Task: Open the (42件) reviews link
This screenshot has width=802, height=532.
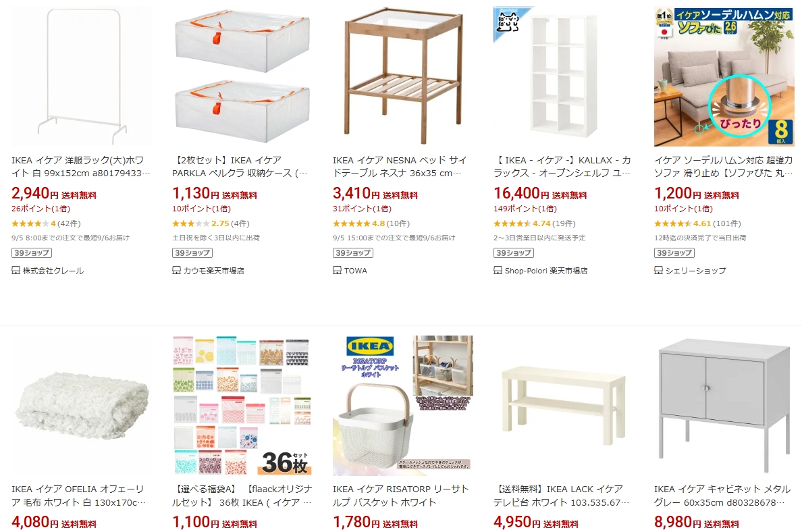Action: tap(69, 223)
